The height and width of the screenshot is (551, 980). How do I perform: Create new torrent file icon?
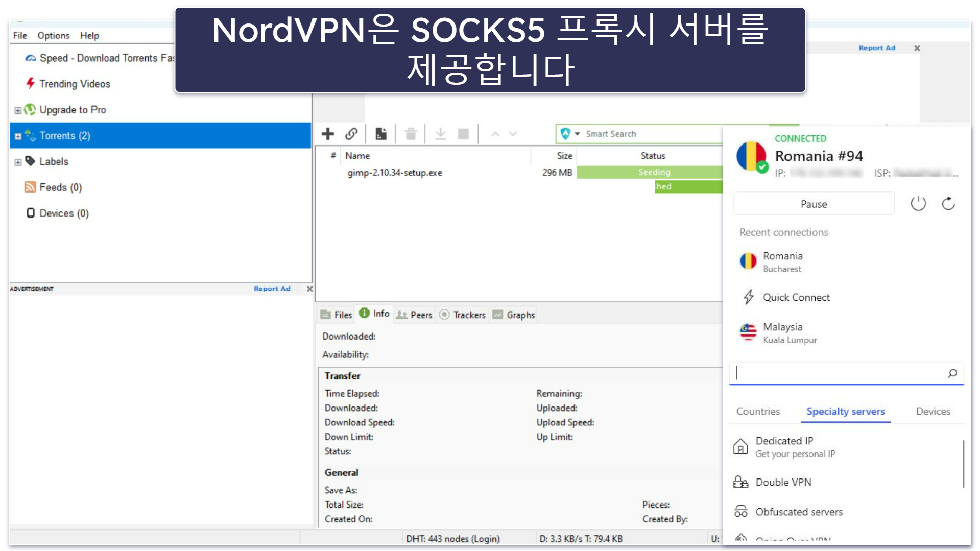[x=381, y=134]
